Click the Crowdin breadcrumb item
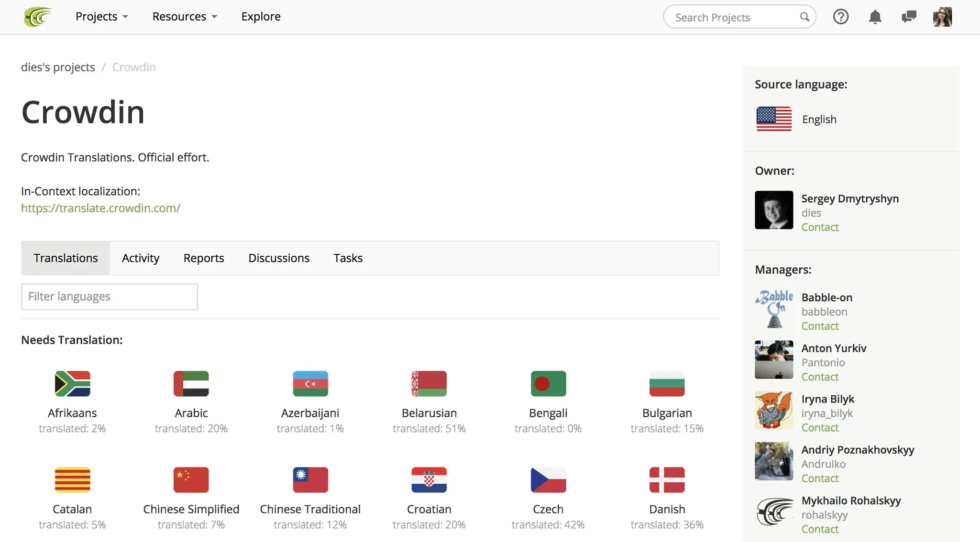Screen dimensions: 980x542 134,67
